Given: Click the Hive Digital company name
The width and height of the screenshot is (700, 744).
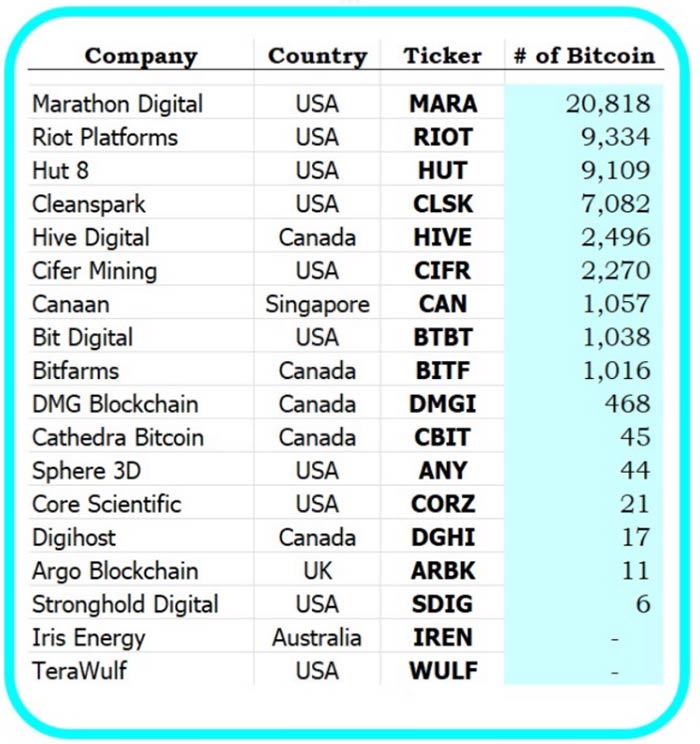Looking at the screenshot, I should coord(91,237).
